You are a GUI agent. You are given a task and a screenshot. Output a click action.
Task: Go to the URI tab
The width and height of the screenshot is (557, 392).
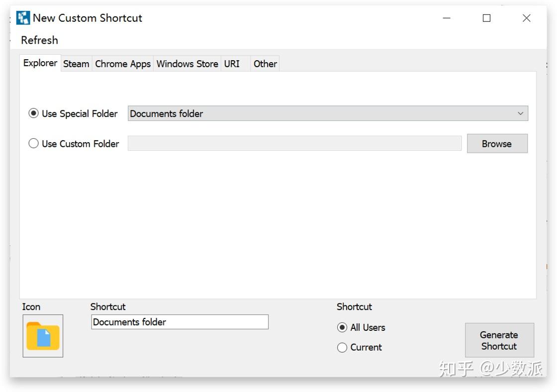click(x=232, y=64)
